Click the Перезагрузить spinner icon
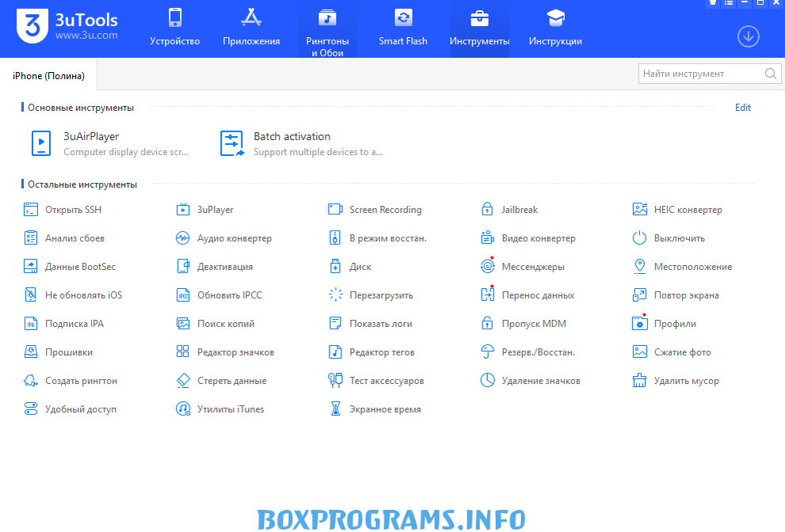This screenshot has width=785, height=532. click(335, 295)
